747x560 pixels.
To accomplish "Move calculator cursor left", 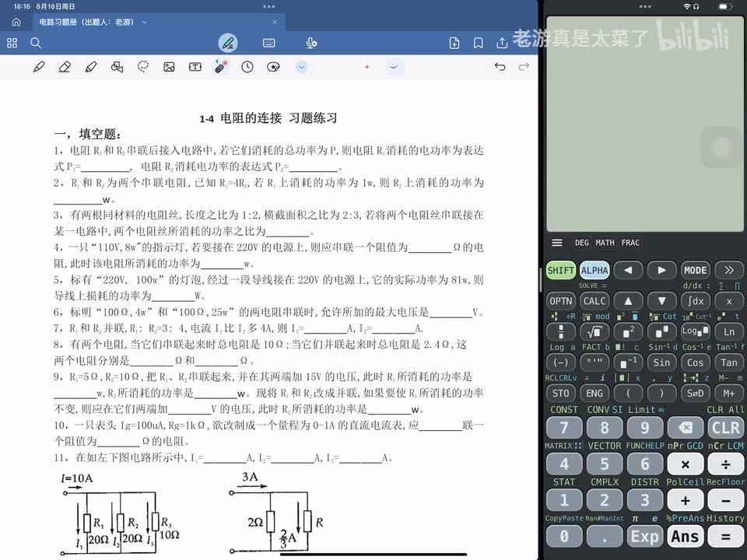I will pos(628,271).
